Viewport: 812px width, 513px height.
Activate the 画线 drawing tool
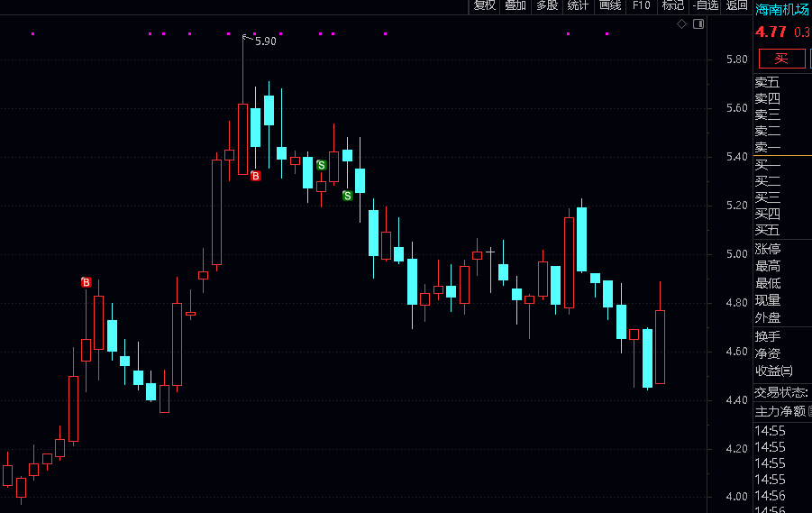[x=610, y=5]
